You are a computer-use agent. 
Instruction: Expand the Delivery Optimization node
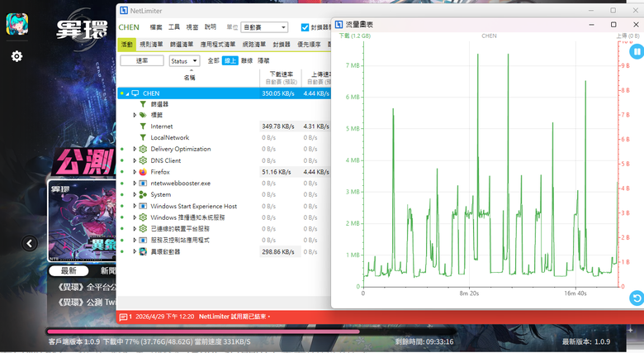tap(135, 149)
